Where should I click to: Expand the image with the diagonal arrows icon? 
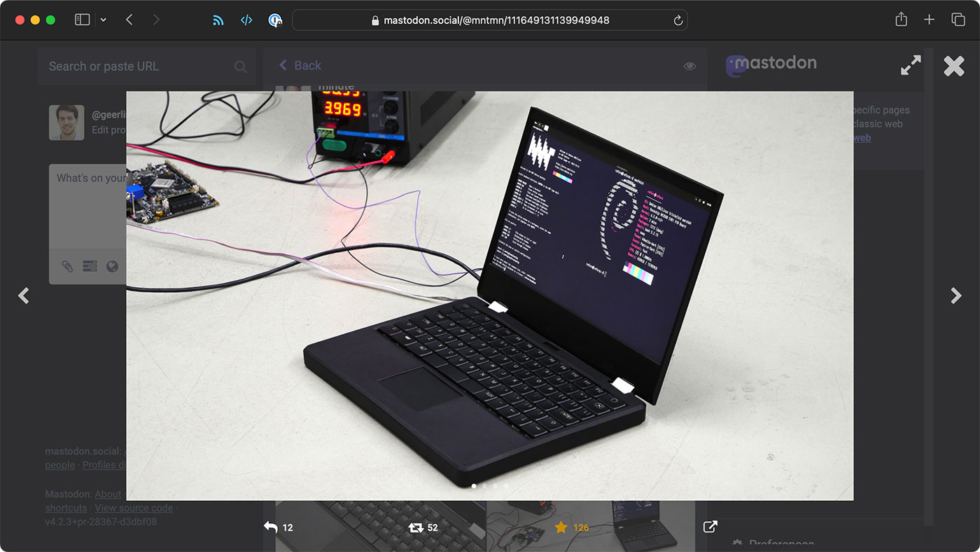911,66
